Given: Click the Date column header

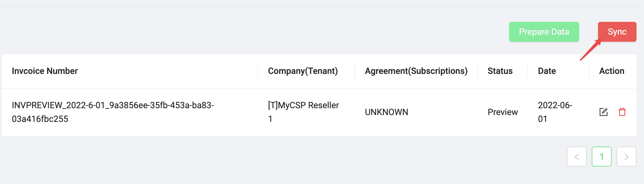Looking at the screenshot, I should (x=547, y=71).
